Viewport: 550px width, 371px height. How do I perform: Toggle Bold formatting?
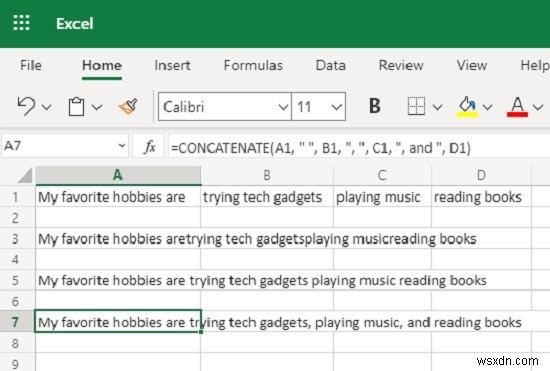point(375,106)
